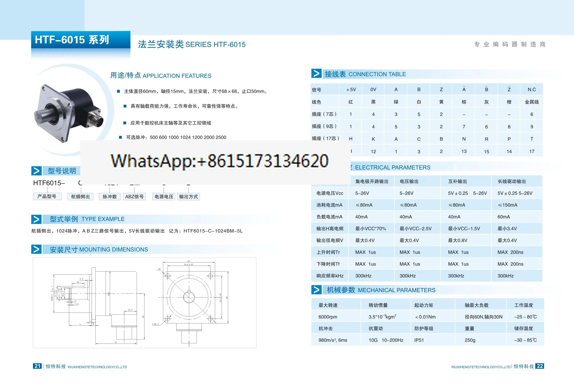Click blue bullet before 主体直径60mm line
The height and width of the screenshot is (392, 574).
[118, 91]
